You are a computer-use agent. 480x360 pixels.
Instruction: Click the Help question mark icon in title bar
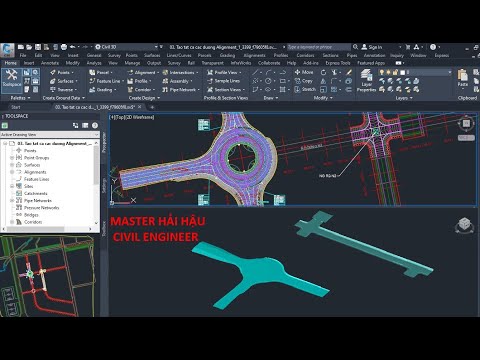[x=433, y=47]
